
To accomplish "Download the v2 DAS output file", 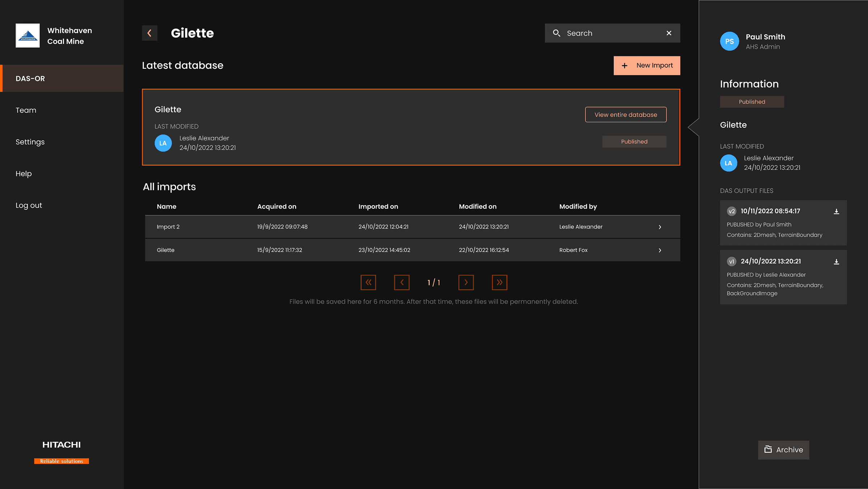I will click(837, 212).
